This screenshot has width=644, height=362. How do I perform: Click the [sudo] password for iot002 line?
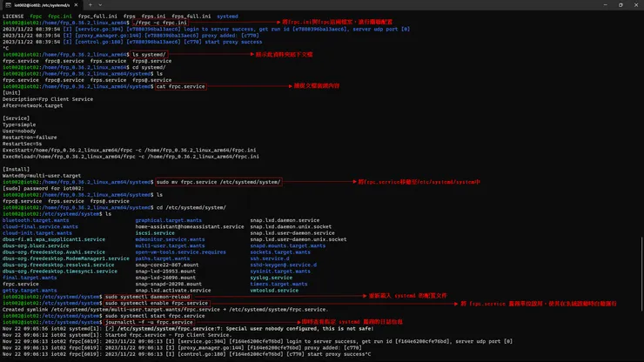[x=44, y=188]
